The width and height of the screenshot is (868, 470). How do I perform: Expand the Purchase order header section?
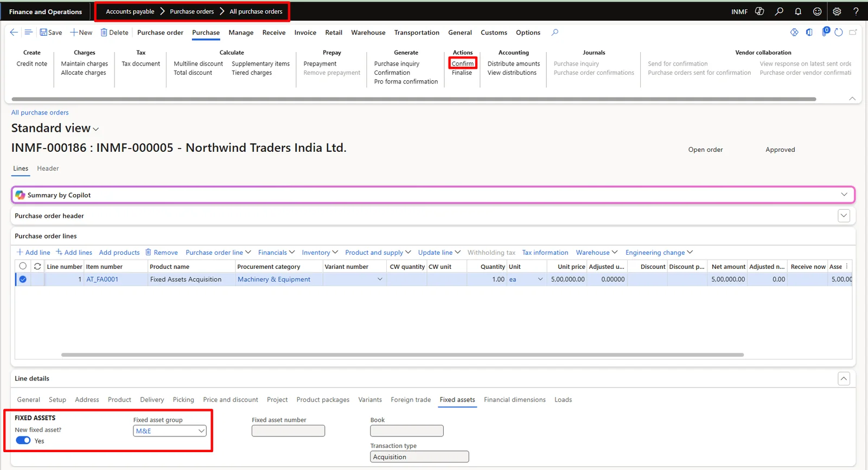click(x=844, y=216)
